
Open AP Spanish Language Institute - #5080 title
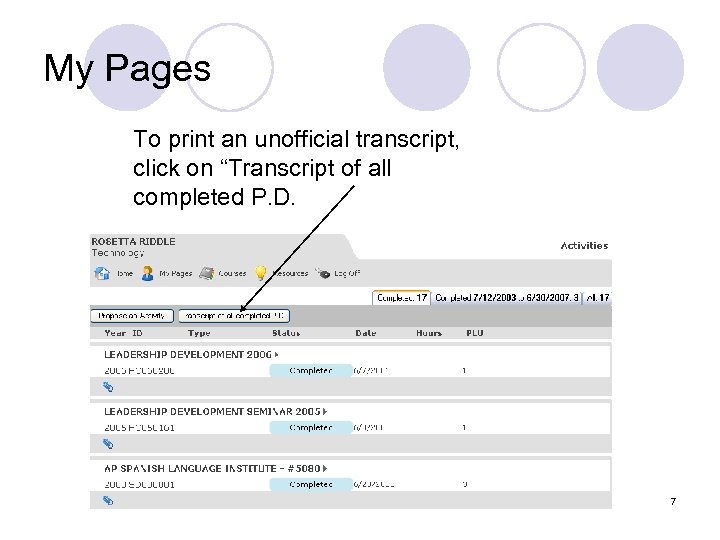[212, 468]
